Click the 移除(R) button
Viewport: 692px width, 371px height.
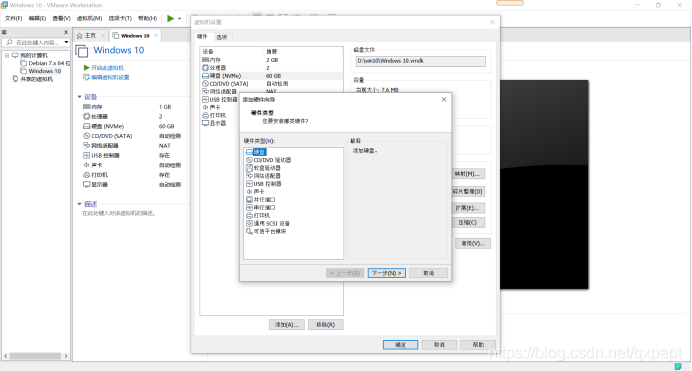click(326, 325)
